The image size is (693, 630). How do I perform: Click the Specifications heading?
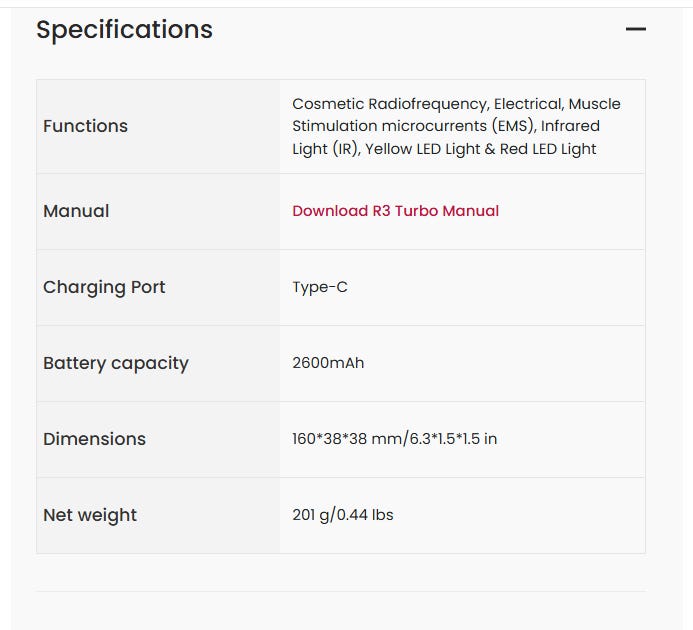(124, 30)
